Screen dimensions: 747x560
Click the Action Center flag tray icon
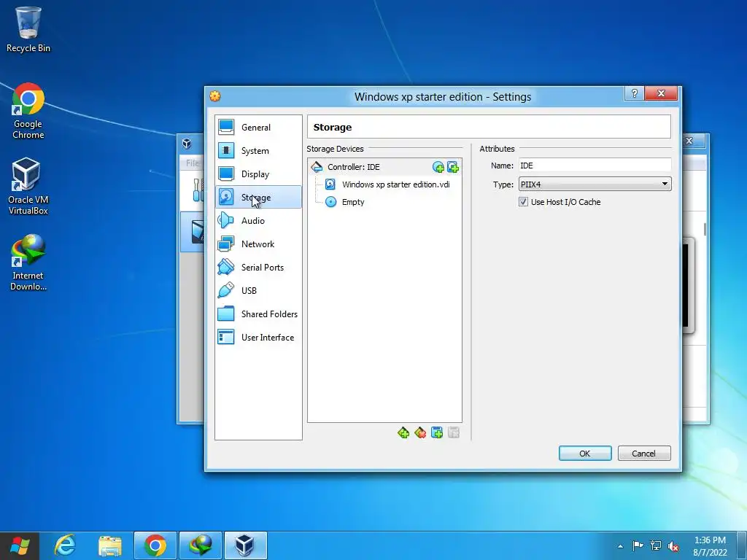point(638,545)
